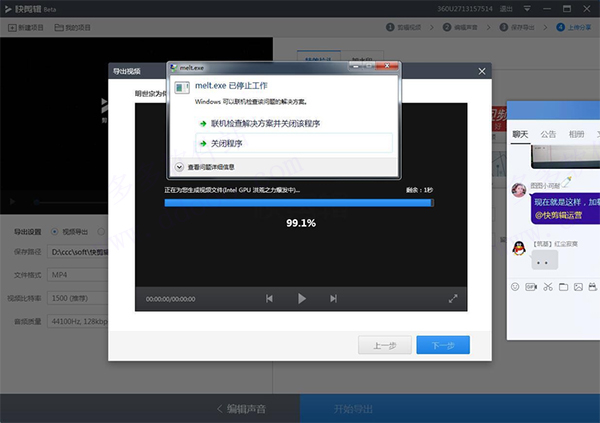Expand 查看问题详细信息 chevron in error dialog

179,167
